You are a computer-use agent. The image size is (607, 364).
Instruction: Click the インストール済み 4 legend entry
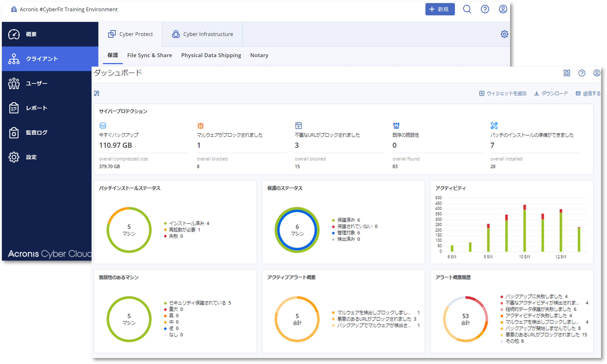[x=187, y=223]
